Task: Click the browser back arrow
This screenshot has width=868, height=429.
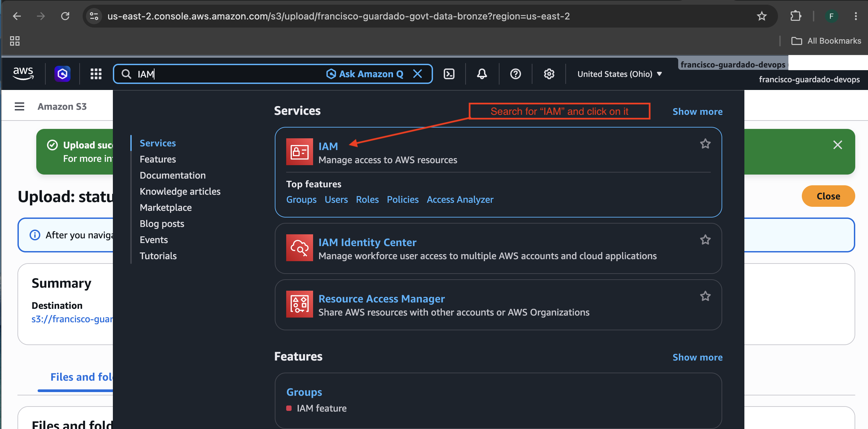Action: click(x=17, y=16)
